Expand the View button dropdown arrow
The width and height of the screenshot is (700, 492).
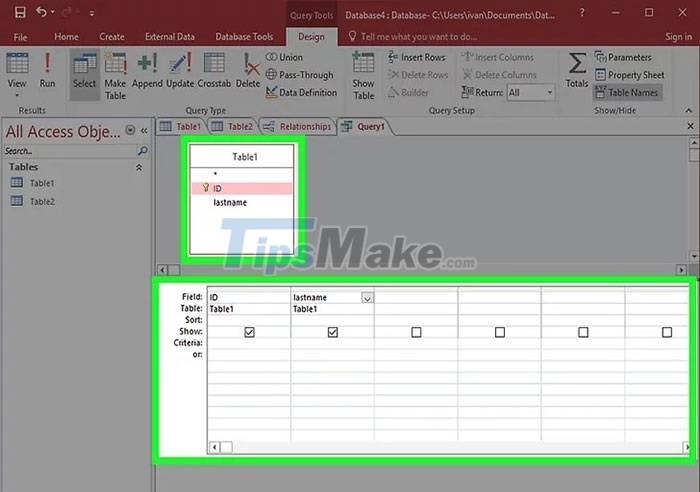[17, 95]
